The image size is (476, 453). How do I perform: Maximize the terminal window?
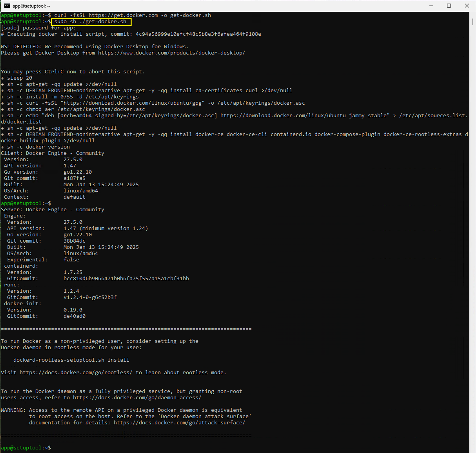(x=449, y=6)
